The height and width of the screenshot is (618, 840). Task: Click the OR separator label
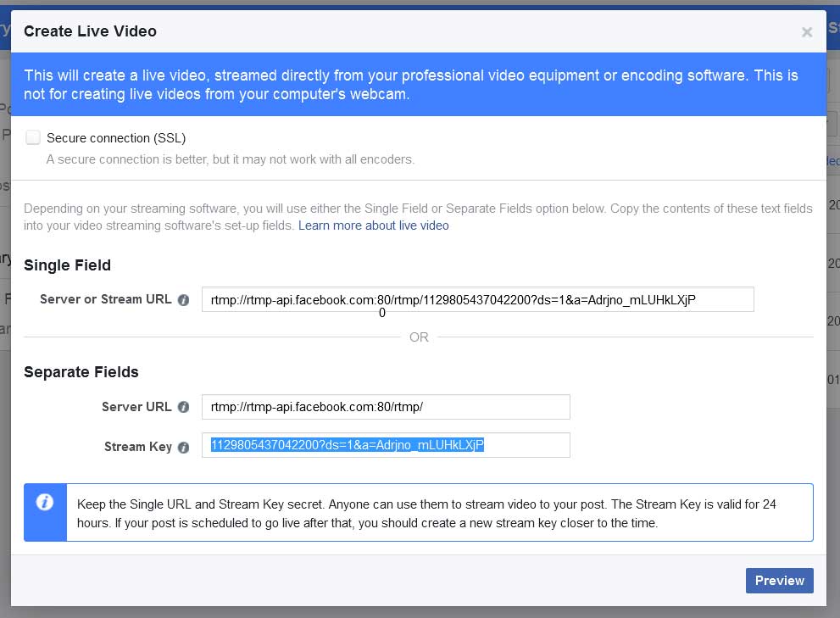tap(419, 337)
